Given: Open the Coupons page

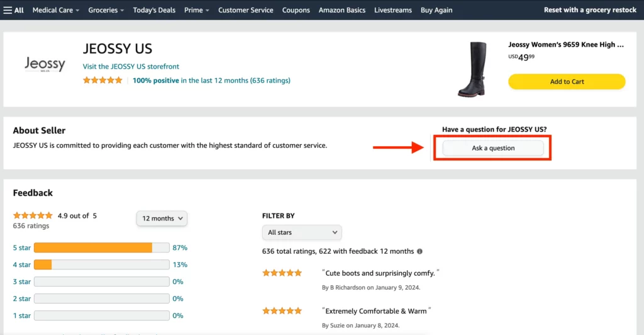Looking at the screenshot, I should click(296, 10).
